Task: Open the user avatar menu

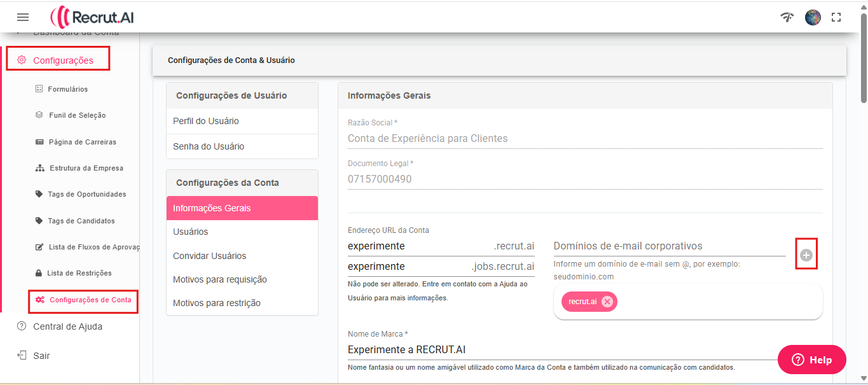Action: [813, 17]
